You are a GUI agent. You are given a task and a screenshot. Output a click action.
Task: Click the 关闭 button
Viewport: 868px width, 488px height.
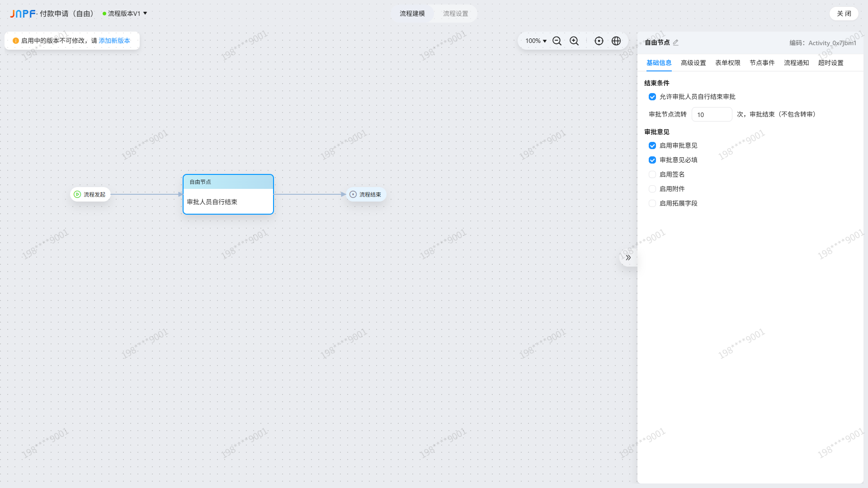click(x=844, y=14)
